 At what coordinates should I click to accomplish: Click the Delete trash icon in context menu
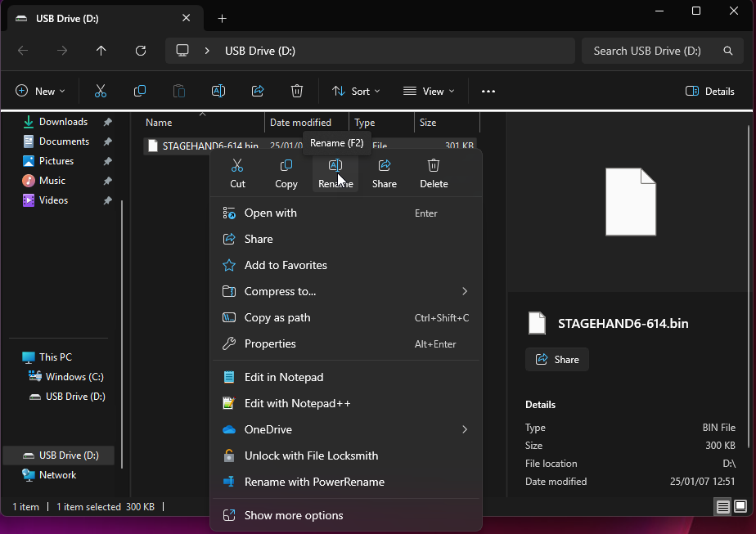434,166
